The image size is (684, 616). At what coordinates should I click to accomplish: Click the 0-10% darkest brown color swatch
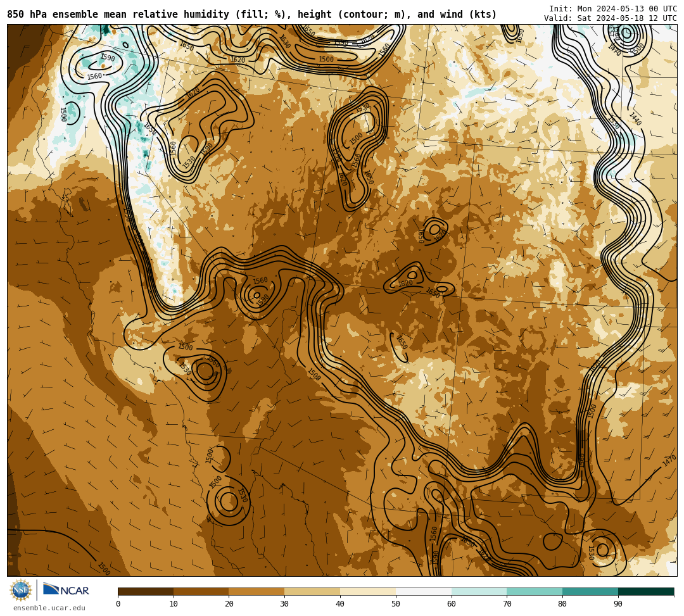click(x=146, y=591)
